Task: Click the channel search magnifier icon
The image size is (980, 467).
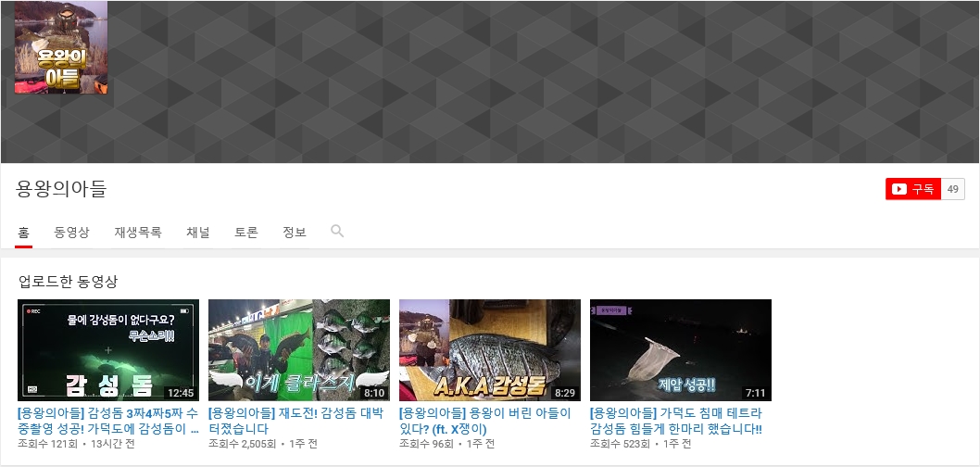Action: coord(337,231)
